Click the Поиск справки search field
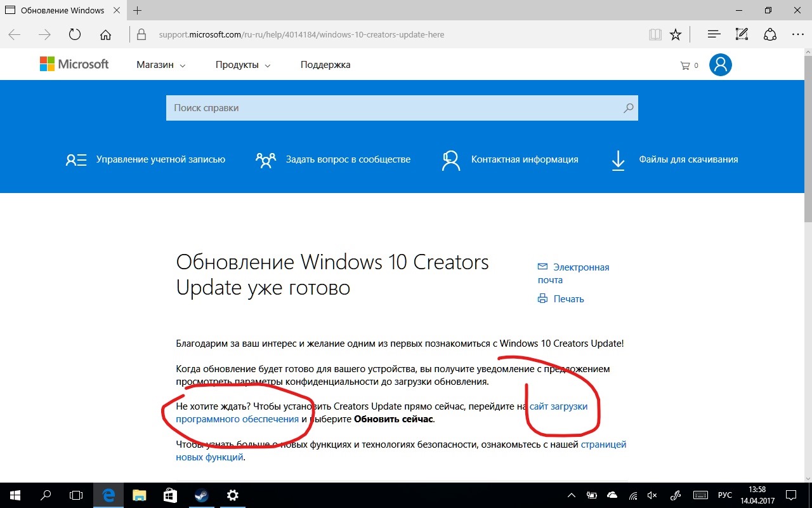 click(393, 108)
